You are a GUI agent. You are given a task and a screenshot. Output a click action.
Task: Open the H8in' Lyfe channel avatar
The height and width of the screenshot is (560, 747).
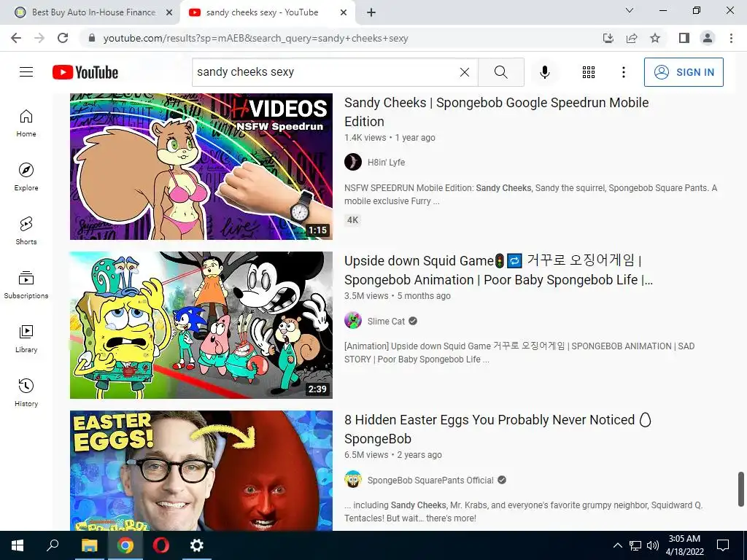point(353,162)
